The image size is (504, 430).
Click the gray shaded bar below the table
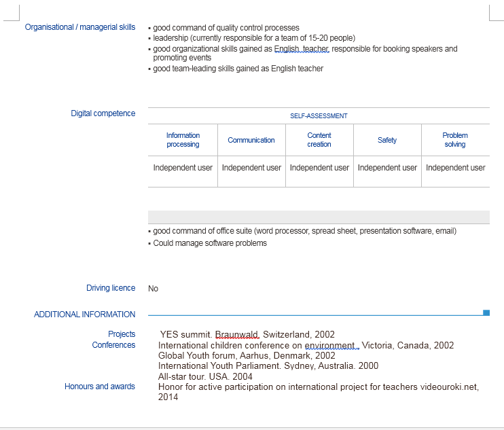pos(319,217)
